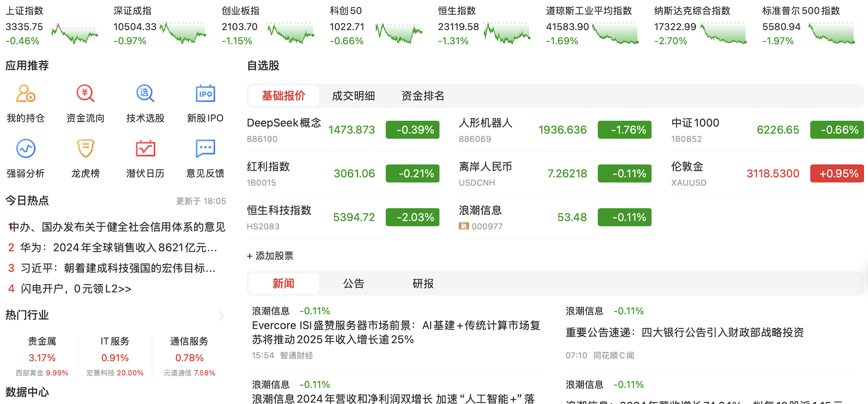Click the 意见反馈 feedback chat icon

pos(205,149)
